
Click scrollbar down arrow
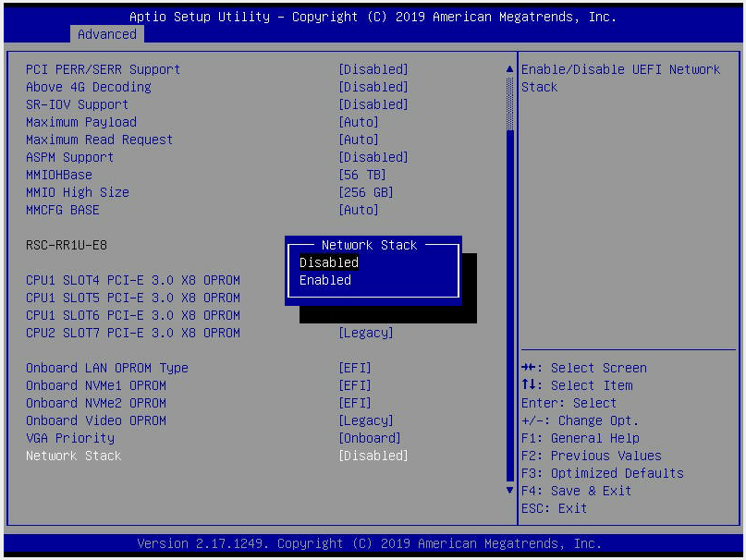coord(508,490)
